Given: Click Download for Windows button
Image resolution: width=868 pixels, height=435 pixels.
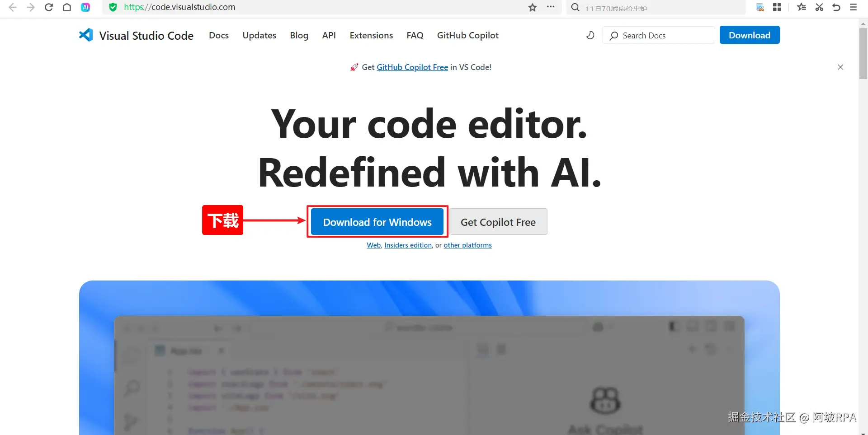Looking at the screenshot, I should [x=377, y=222].
